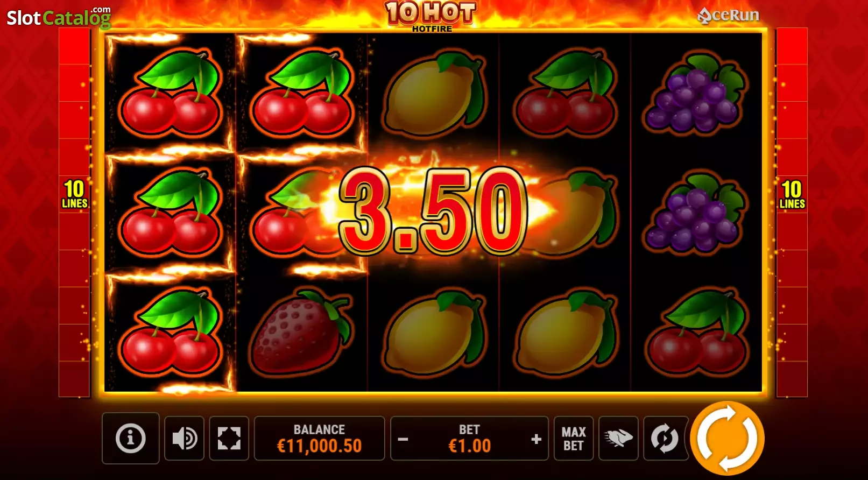Enable turbo spin rabbit icon

coord(618,438)
